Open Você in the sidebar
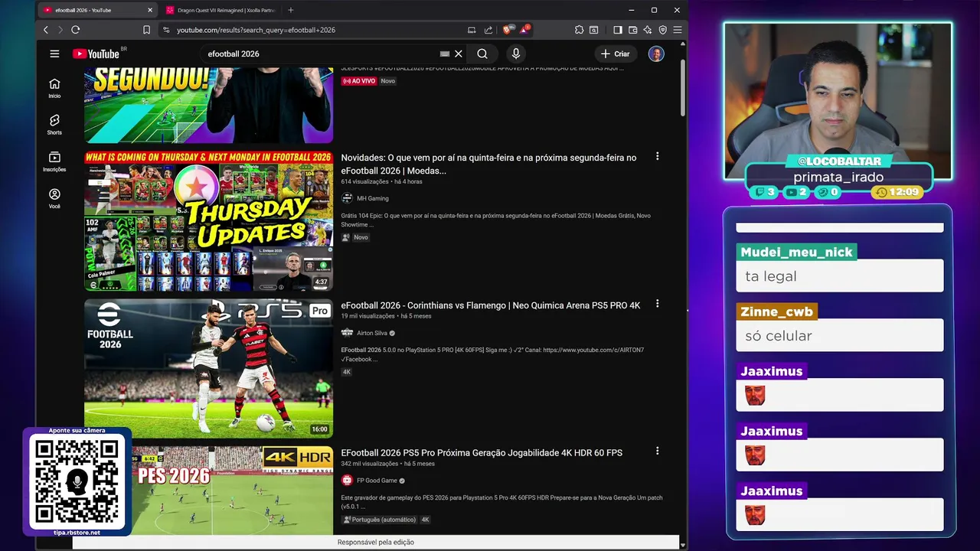 click(x=54, y=198)
